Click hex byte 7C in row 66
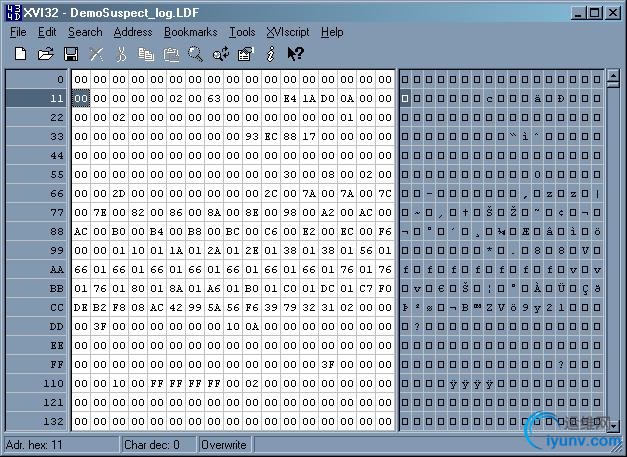The height and width of the screenshot is (457, 627). click(x=385, y=194)
